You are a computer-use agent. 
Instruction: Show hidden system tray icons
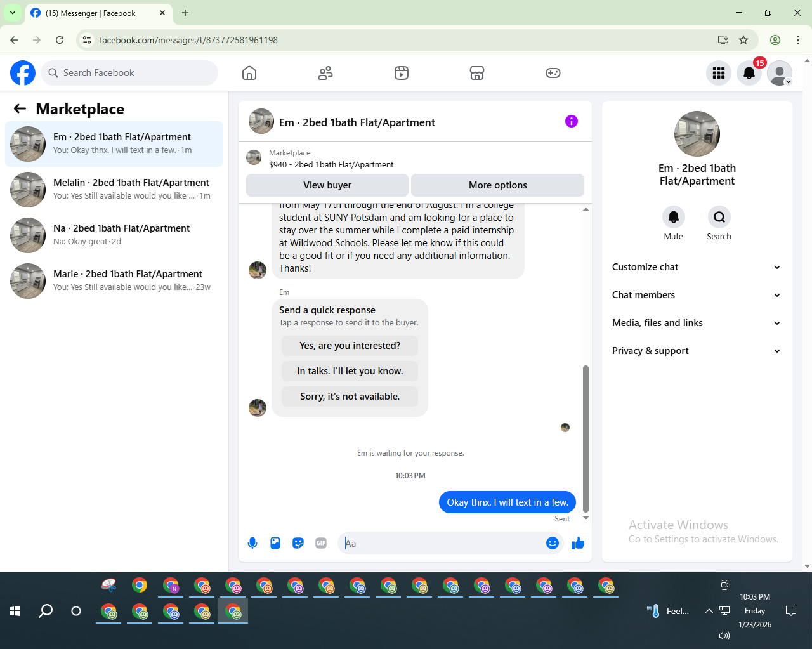click(x=709, y=611)
